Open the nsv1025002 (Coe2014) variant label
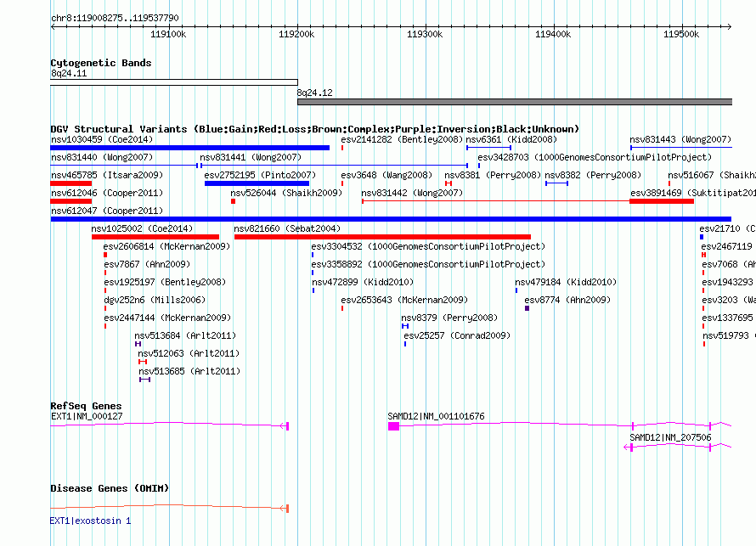Image resolution: width=756 pixels, height=546 pixels. tap(142, 228)
